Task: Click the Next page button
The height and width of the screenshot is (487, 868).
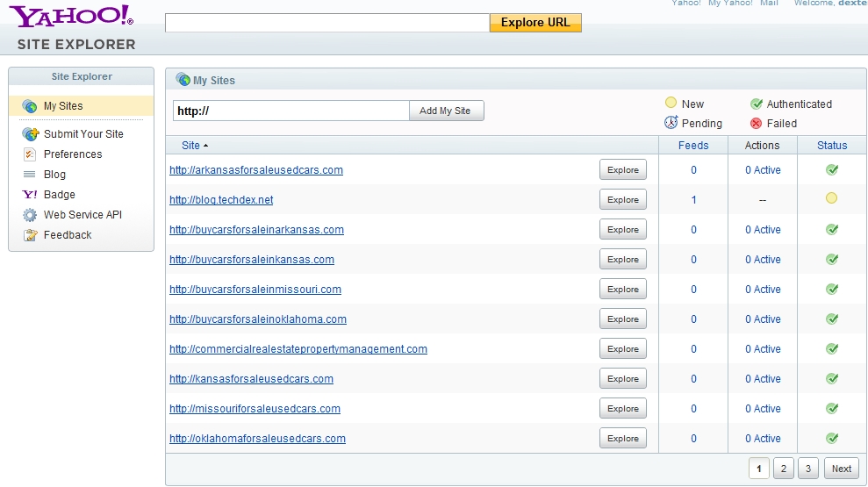Action: click(842, 469)
